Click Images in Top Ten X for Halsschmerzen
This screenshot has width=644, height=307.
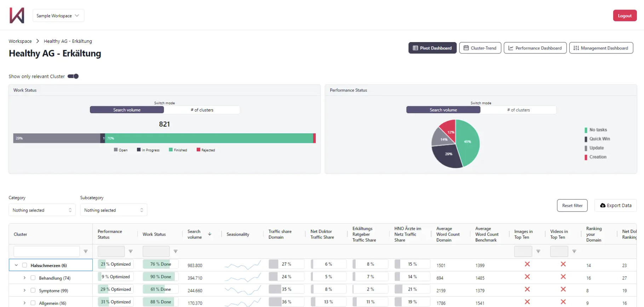[527, 264]
